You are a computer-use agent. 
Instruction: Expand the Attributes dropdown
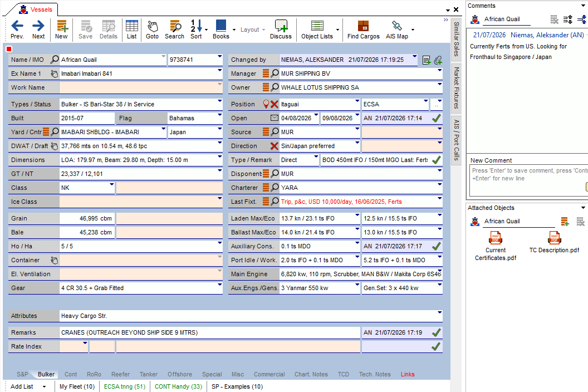(x=439, y=312)
